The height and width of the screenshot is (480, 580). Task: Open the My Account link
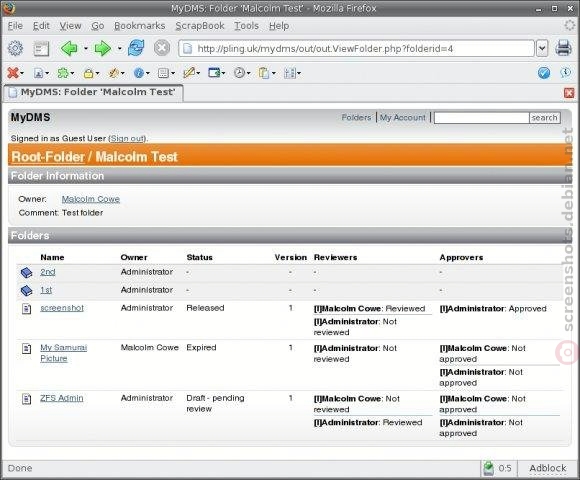402,118
